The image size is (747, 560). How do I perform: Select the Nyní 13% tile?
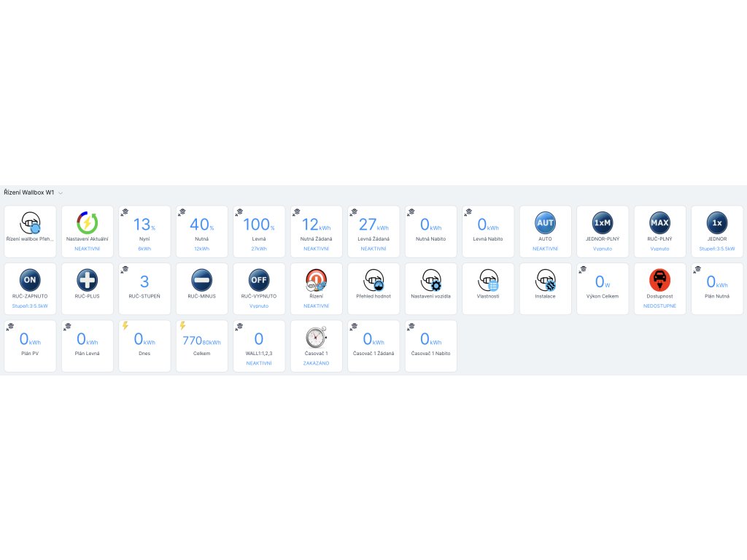click(144, 231)
